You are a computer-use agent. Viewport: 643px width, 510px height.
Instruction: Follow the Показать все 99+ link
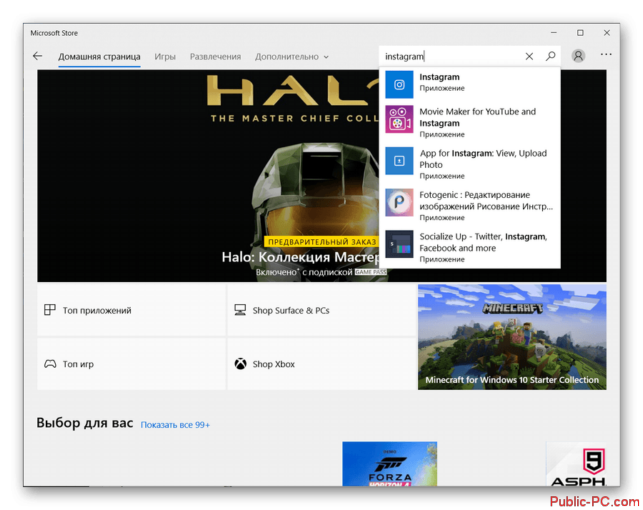[175, 425]
